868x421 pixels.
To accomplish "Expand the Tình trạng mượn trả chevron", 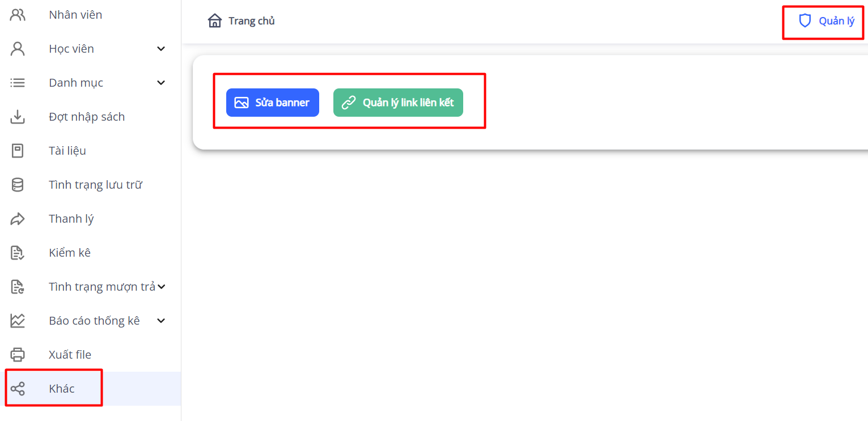I will 162,287.
